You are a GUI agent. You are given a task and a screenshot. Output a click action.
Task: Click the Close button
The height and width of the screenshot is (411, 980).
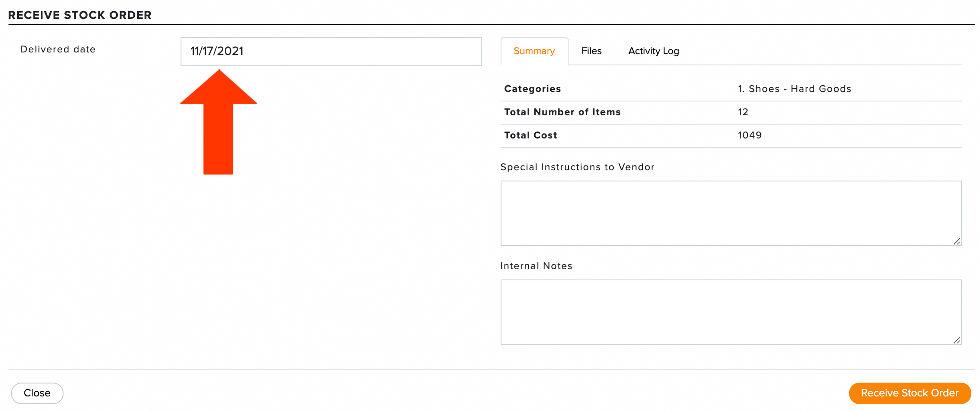tap(37, 393)
